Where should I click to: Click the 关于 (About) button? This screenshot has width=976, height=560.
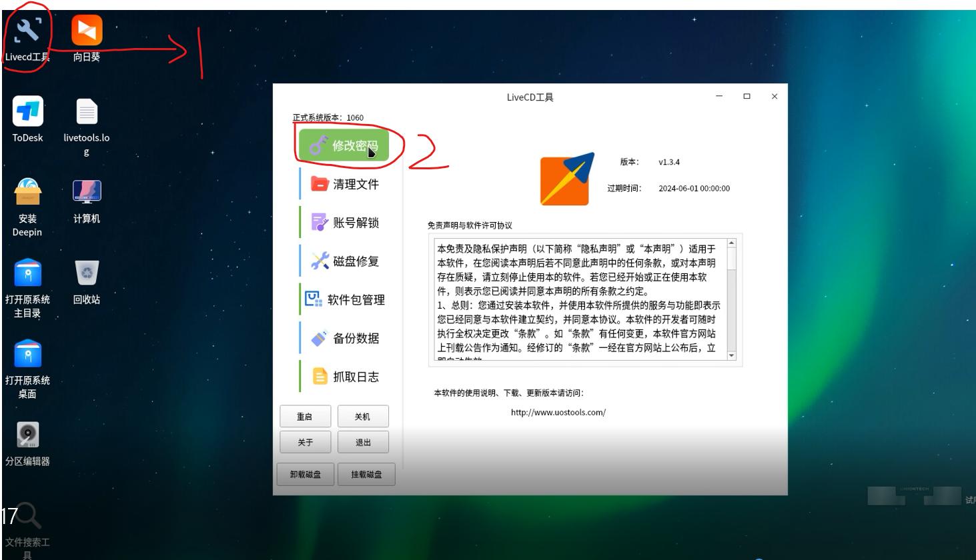pyautogui.click(x=304, y=441)
